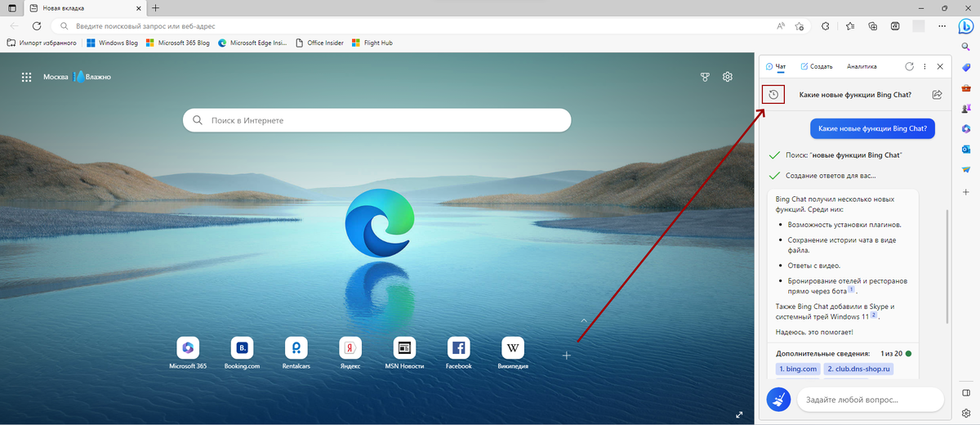This screenshot has height=425, width=980.
Task: Open the 2. club.dns-shop.ru source link
Action: point(859,369)
